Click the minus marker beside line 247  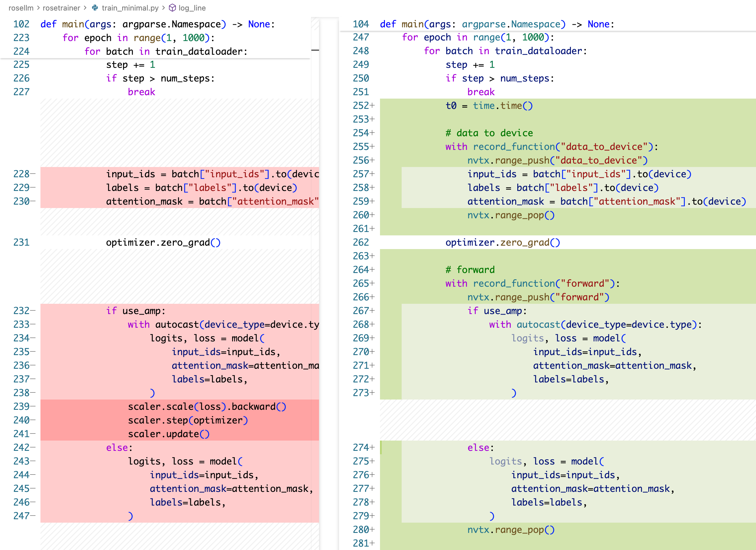(x=33, y=516)
